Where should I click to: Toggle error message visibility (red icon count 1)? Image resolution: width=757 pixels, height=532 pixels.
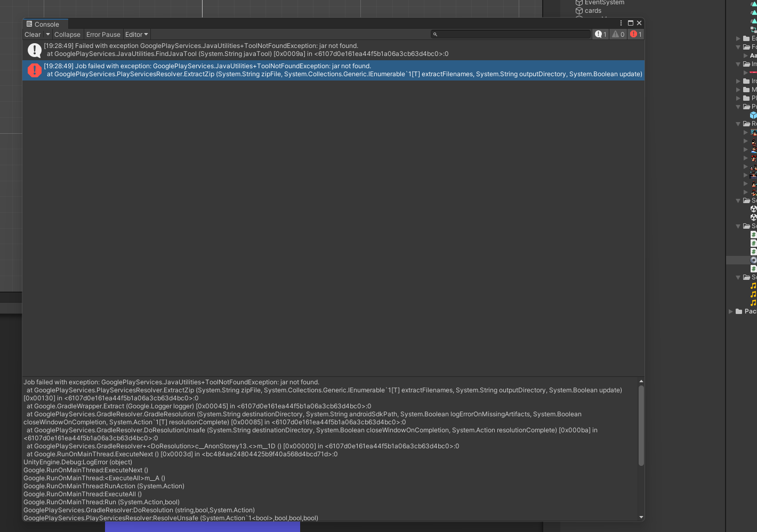[635, 35]
